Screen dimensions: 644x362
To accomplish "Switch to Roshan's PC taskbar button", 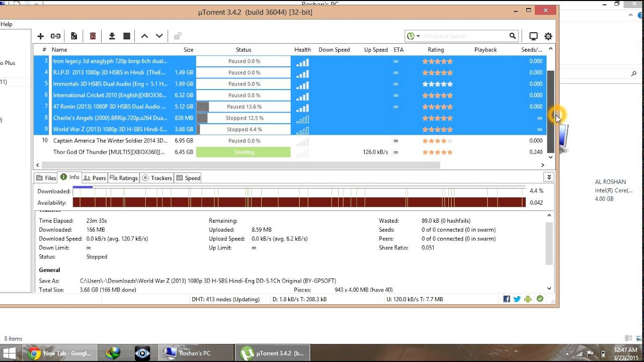I will 196,353.
